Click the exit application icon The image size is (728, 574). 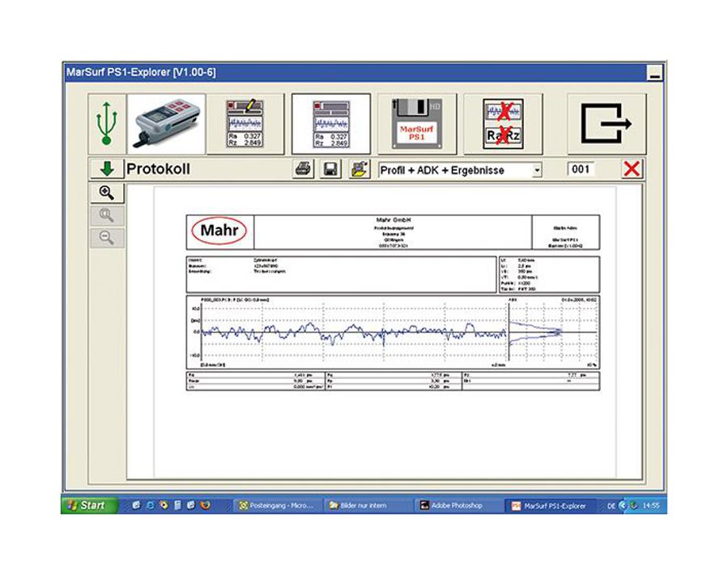coord(607,122)
